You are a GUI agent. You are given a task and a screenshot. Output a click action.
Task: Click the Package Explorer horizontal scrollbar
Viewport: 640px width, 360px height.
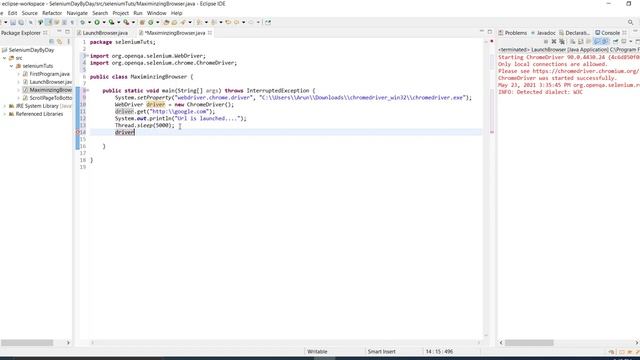[x=27, y=343]
